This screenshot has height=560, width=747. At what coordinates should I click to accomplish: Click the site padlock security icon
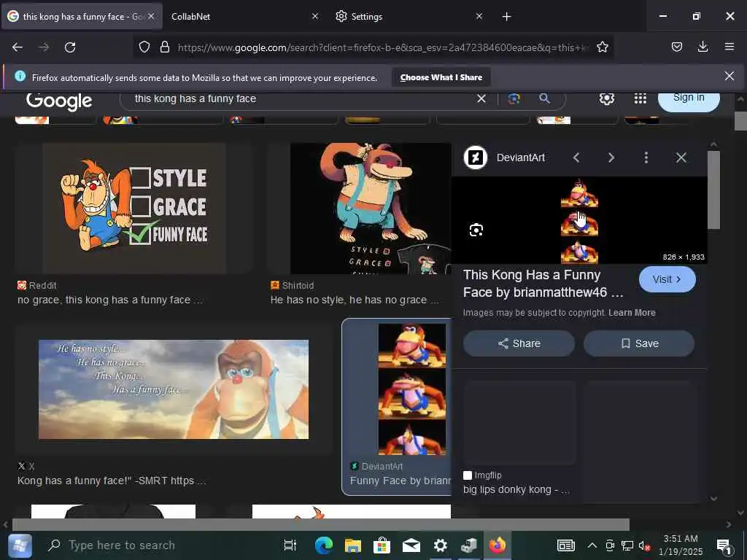tap(165, 47)
